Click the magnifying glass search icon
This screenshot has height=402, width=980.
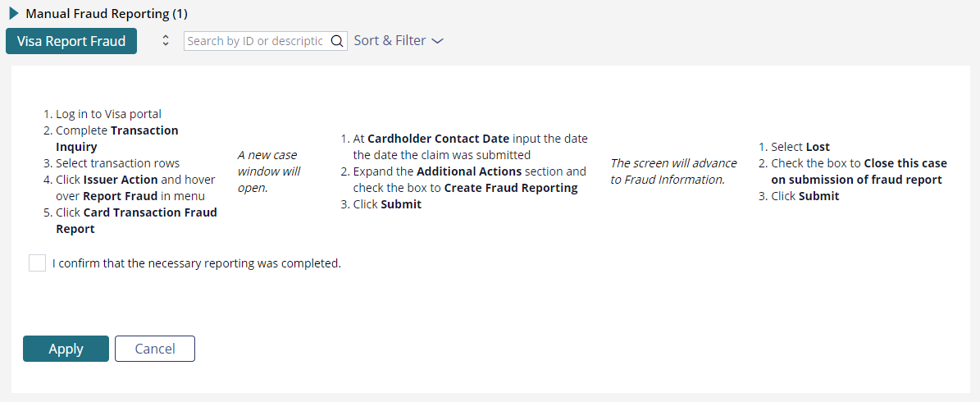coord(336,41)
